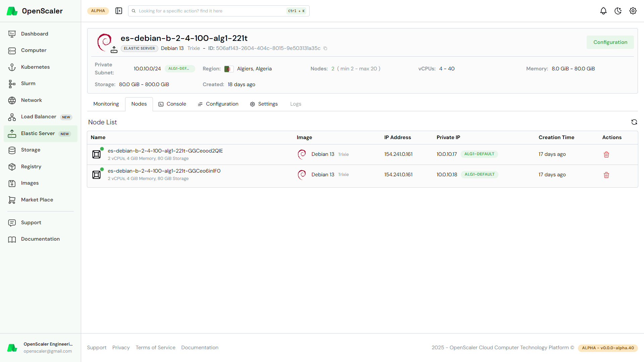
Task: Click the green Configuration button
Action: point(610,42)
